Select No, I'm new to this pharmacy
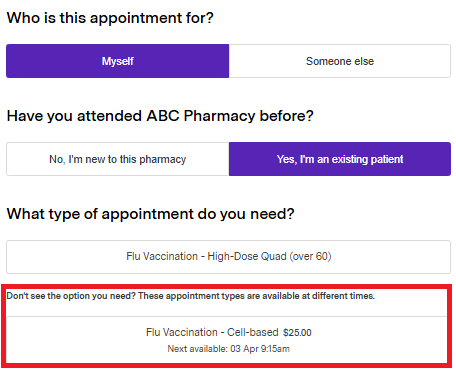This screenshot has width=456, height=375. (x=118, y=159)
